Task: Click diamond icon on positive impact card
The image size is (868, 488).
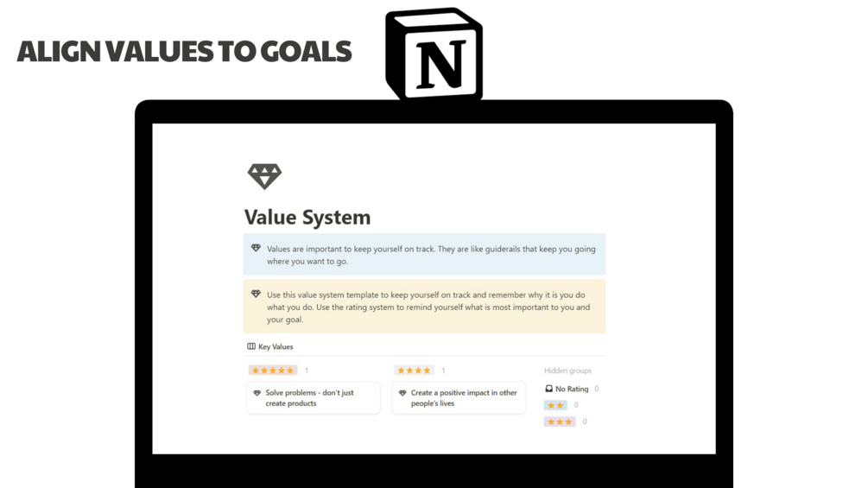Action: (402, 393)
